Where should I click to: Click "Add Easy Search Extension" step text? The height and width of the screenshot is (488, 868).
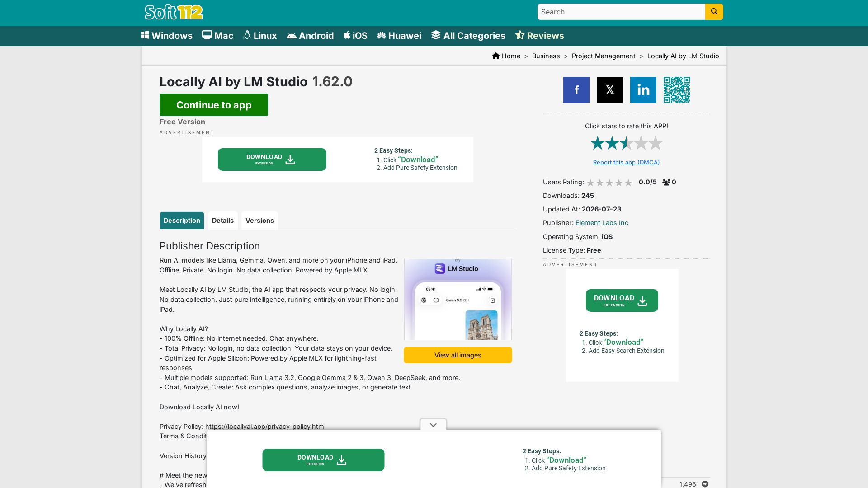click(x=627, y=351)
